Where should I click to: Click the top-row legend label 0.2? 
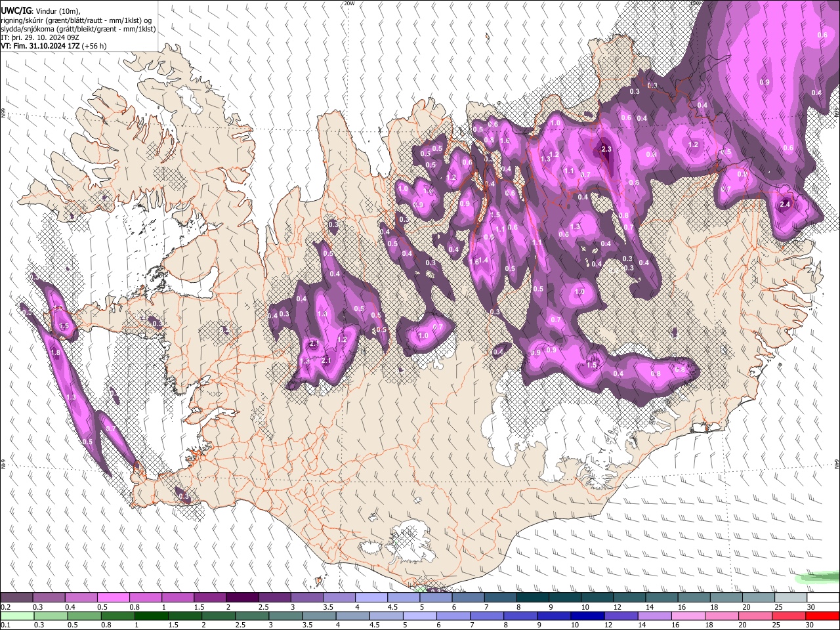pos(5,607)
